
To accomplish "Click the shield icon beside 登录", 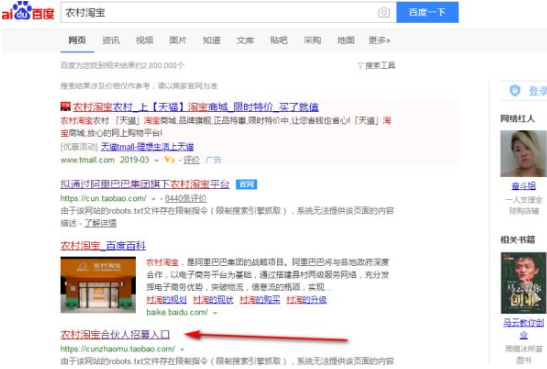I will [515, 91].
